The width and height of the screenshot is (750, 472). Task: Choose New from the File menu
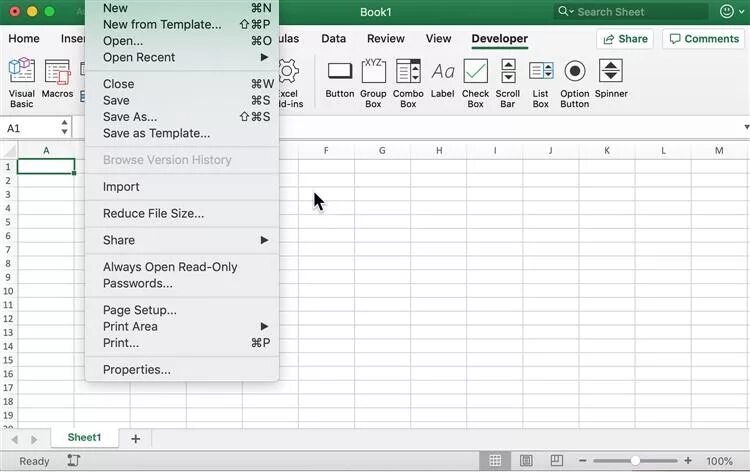click(182, 8)
